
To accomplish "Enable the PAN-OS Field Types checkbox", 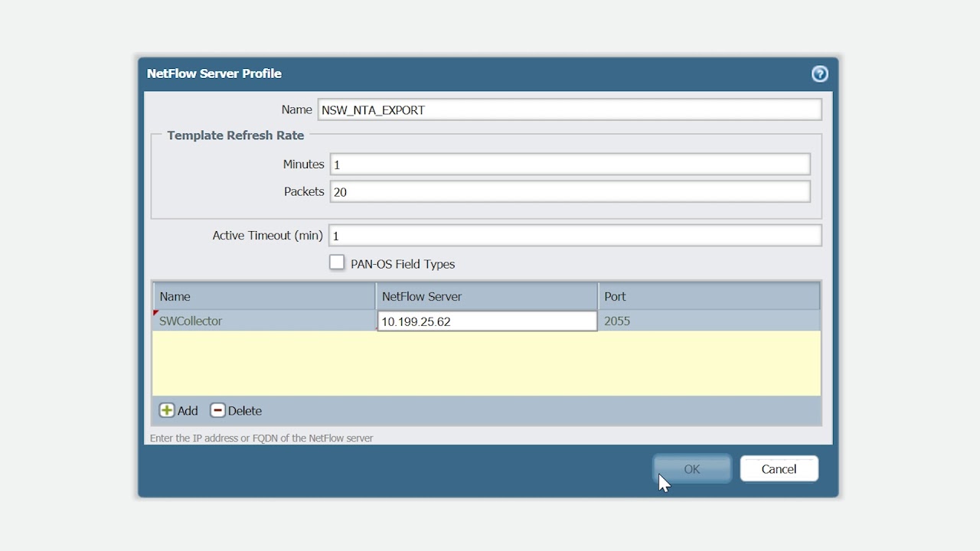I will pos(337,262).
